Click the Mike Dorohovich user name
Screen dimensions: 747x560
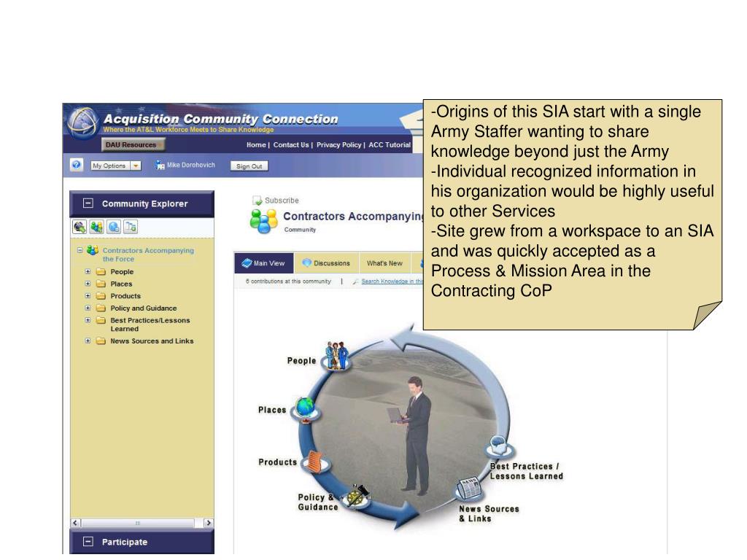(x=191, y=165)
